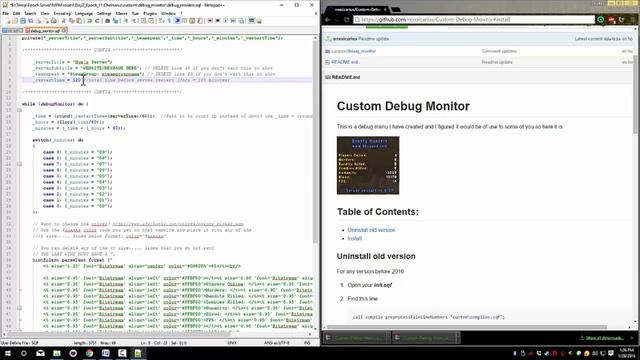Screen dimensions: 640x360
Task: Open the Macro menu
Action: [121, 13]
